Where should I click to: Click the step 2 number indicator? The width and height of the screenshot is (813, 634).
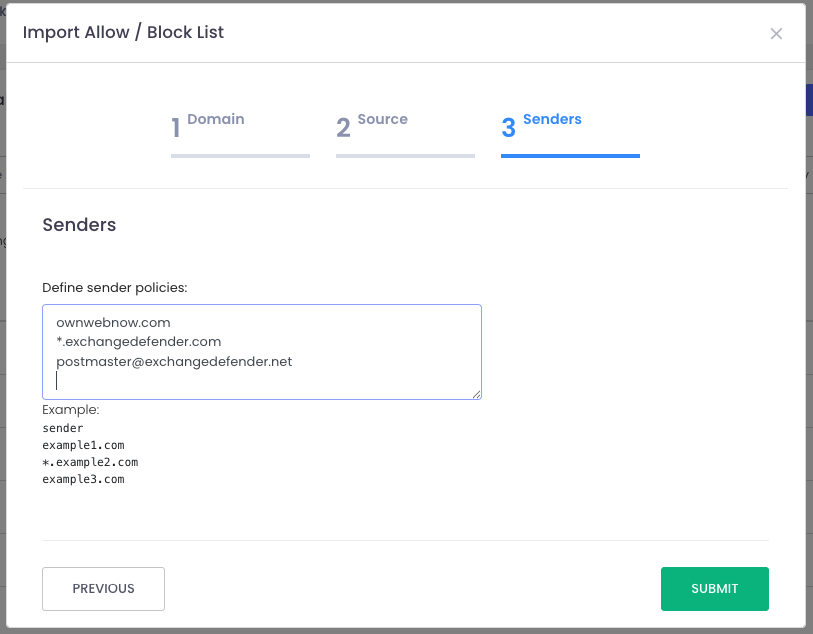(x=343, y=127)
